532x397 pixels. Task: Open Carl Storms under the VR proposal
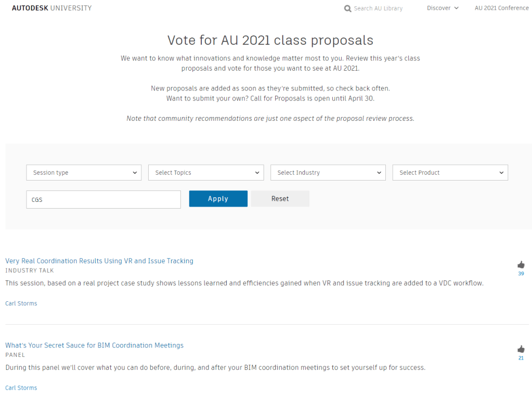[x=21, y=303]
